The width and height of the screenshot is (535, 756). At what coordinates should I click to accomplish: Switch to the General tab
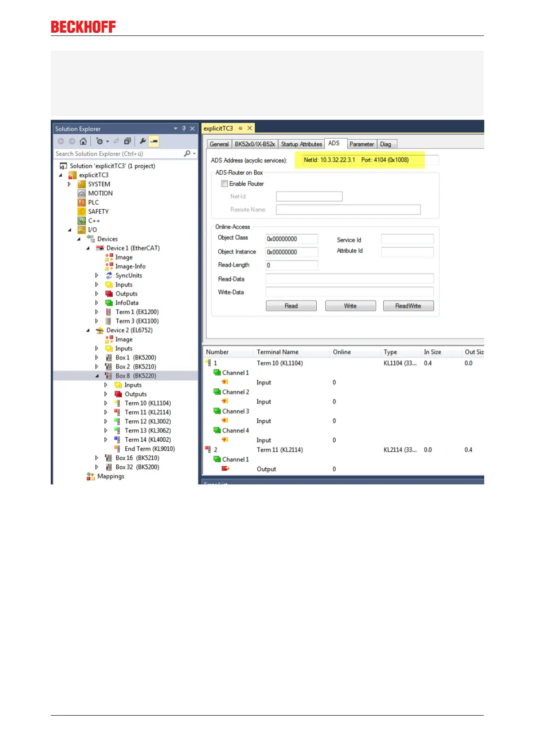tap(219, 144)
